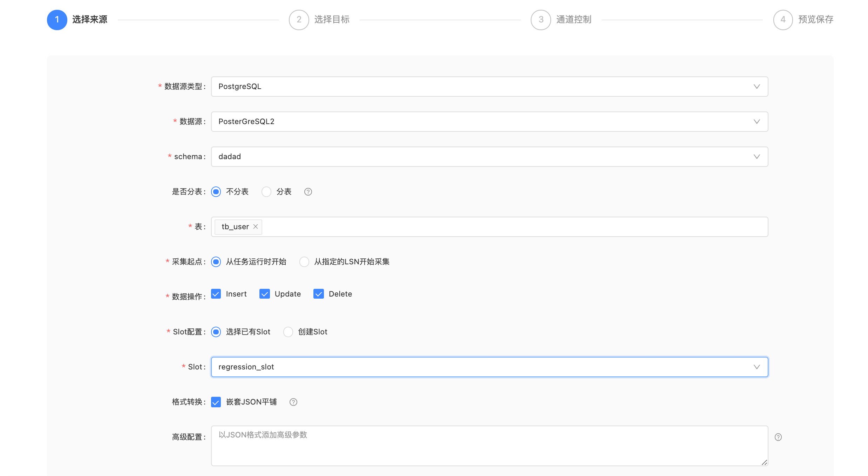Click help icon next to 分表 option
Screen dimensions: 868x476
click(308, 192)
